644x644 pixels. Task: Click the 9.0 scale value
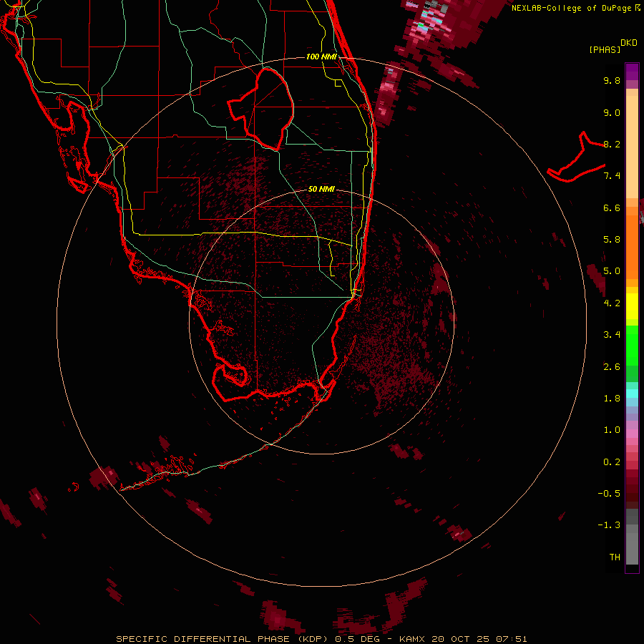[x=612, y=112]
